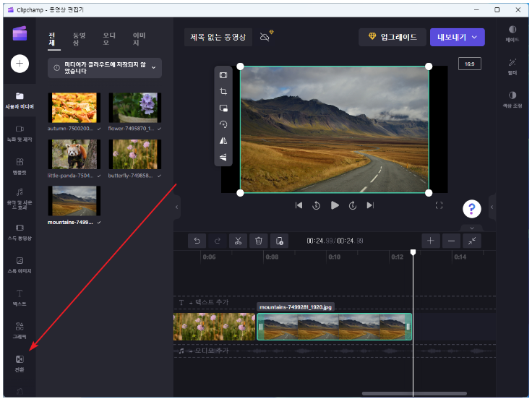The image size is (532, 399).
Task: Zoom out the timeline with minus
Action: coord(451,241)
